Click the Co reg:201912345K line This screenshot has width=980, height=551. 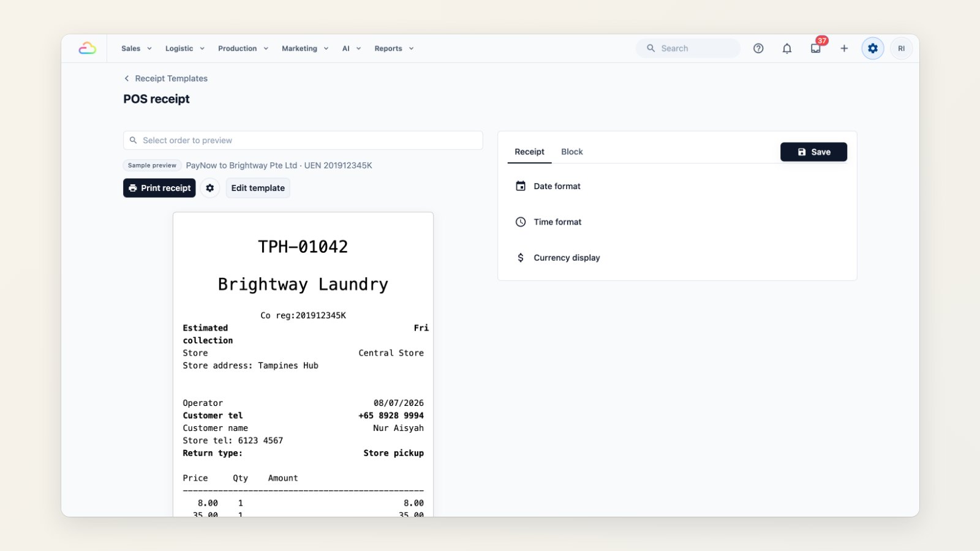pyautogui.click(x=303, y=315)
